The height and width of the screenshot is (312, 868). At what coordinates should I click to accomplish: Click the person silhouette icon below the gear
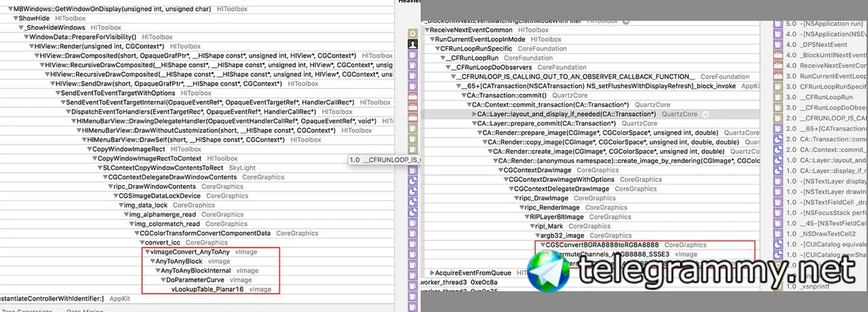tap(412, 44)
